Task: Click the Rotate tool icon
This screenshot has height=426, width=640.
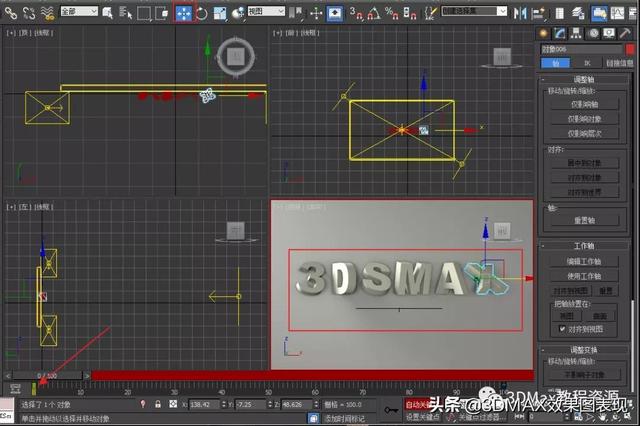Action: pyautogui.click(x=201, y=13)
